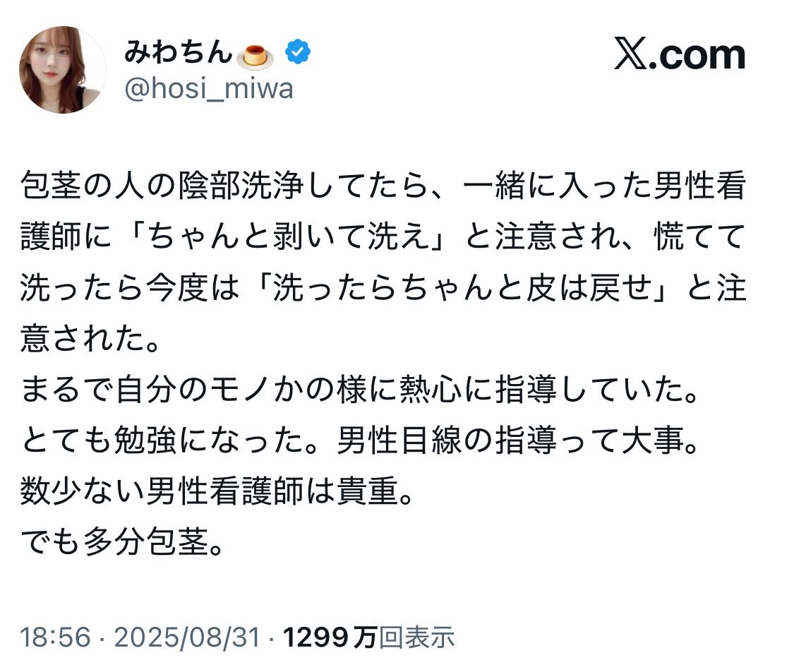Click the blue verified checkmark badge
This screenshot has height=672, width=794.
point(299,52)
